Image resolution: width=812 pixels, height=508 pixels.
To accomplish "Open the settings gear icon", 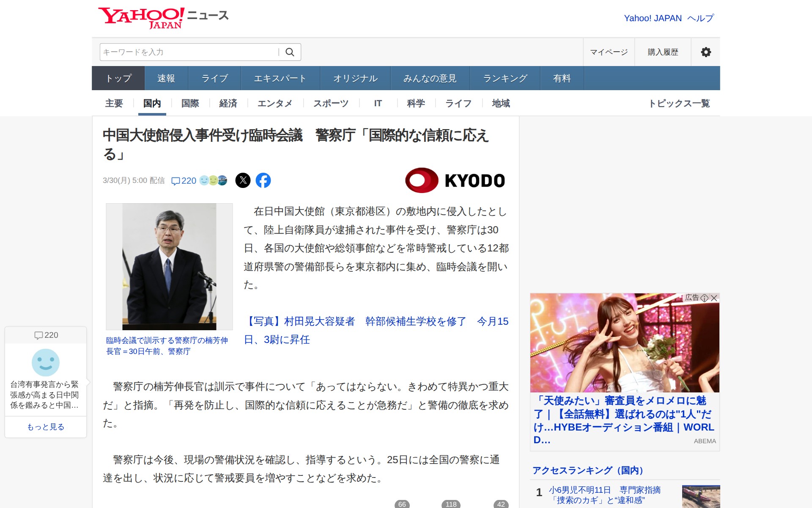I will click(705, 52).
